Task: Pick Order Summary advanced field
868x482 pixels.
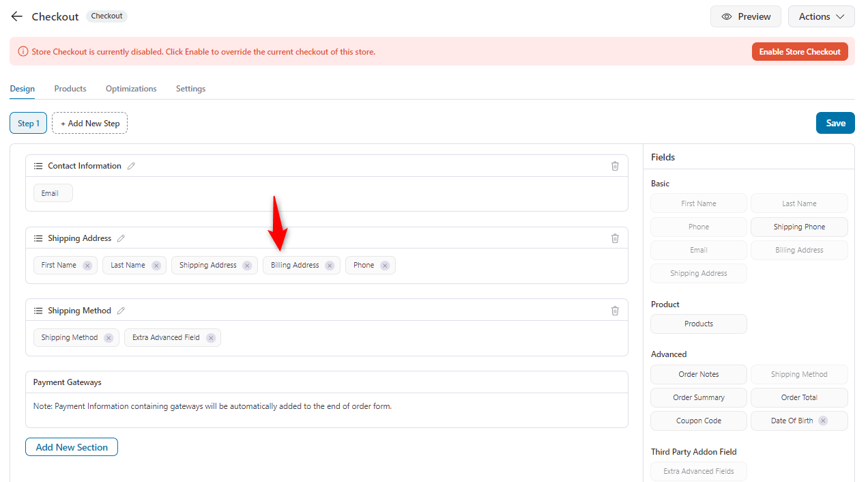Action: pyautogui.click(x=699, y=397)
